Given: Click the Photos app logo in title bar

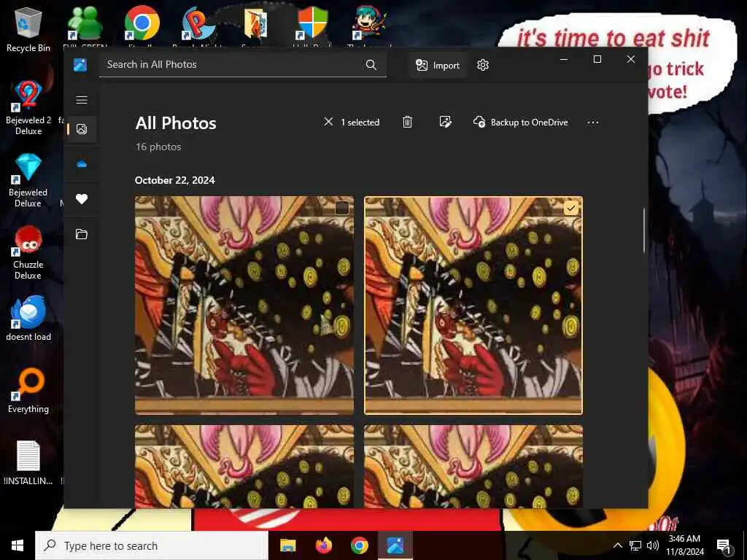Looking at the screenshot, I should click(80, 65).
